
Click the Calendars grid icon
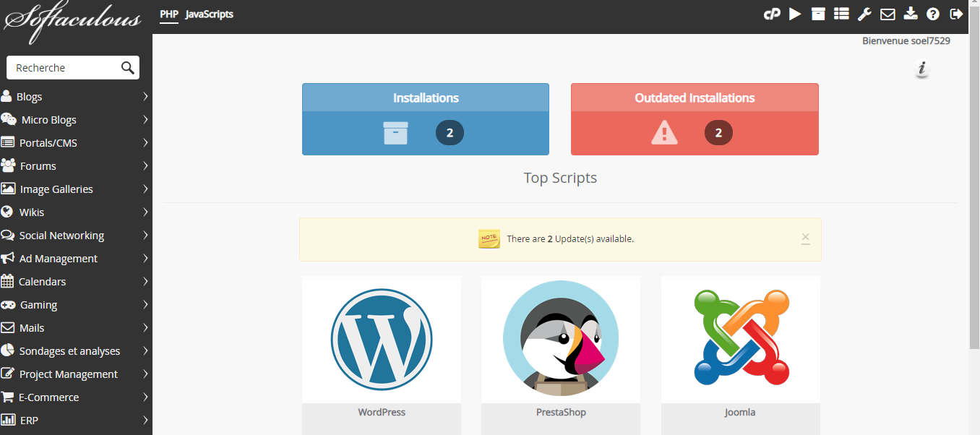7,281
